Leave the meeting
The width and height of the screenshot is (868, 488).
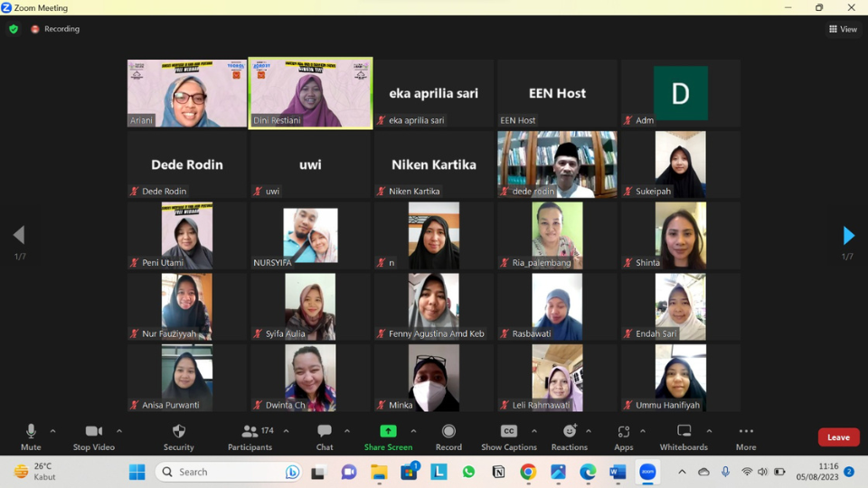[839, 437]
